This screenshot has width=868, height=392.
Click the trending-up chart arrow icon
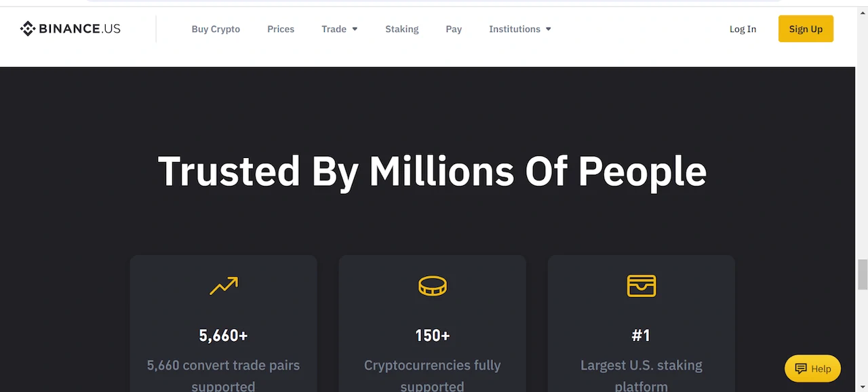click(x=224, y=286)
